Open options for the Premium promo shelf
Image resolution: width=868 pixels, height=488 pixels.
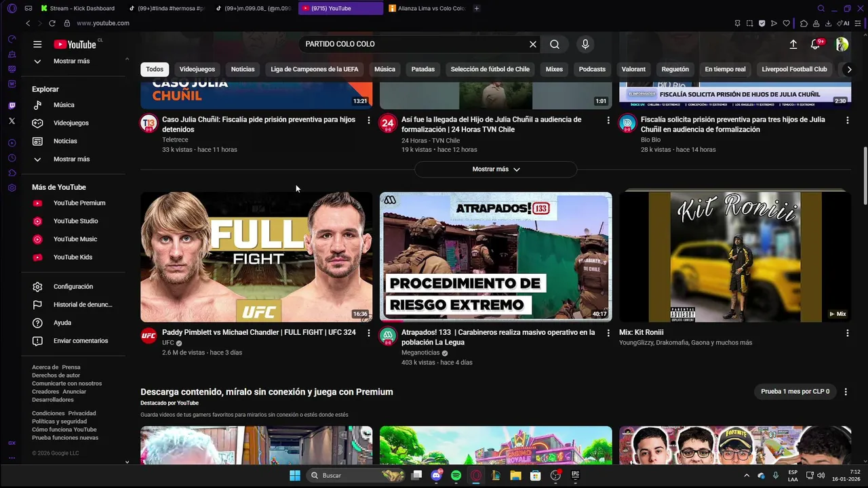click(845, 392)
